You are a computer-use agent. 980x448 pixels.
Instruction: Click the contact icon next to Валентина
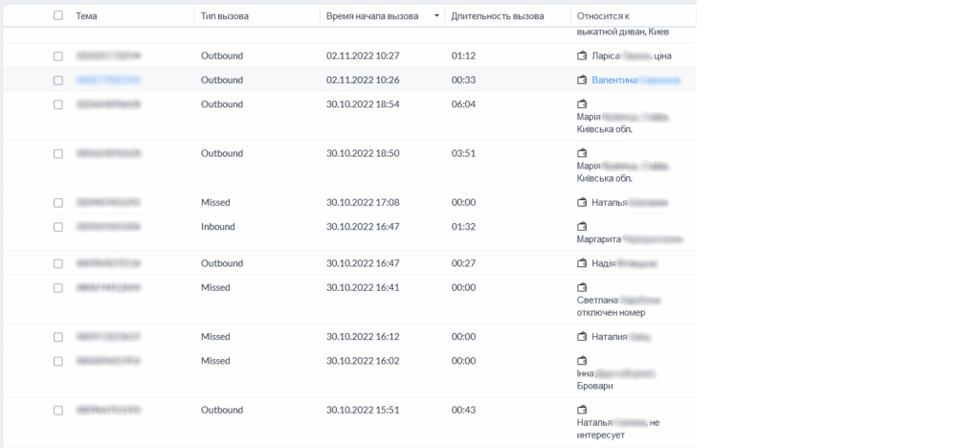582,80
